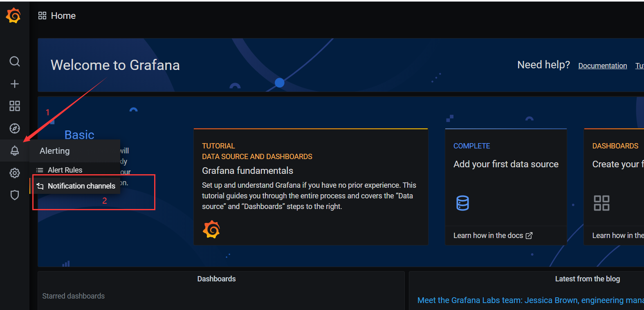Click the Alerting bell icon
The image size is (644, 310).
tap(15, 151)
